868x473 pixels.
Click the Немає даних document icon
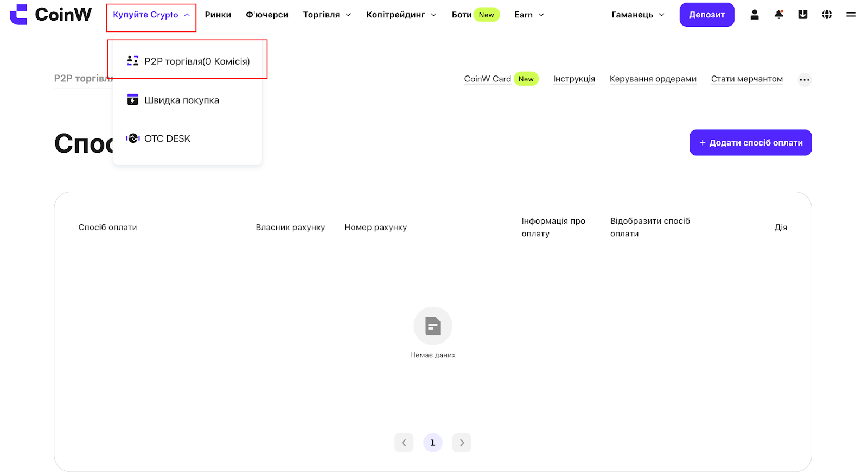pyautogui.click(x=432, y=326)
